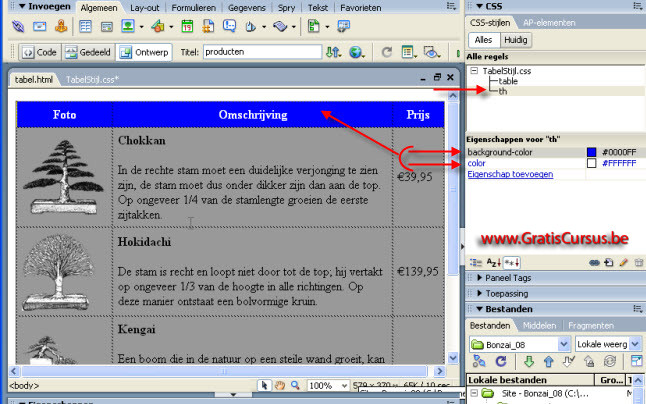Open the Visual Aids eye icon
The image size is (646, 404).
432,52
